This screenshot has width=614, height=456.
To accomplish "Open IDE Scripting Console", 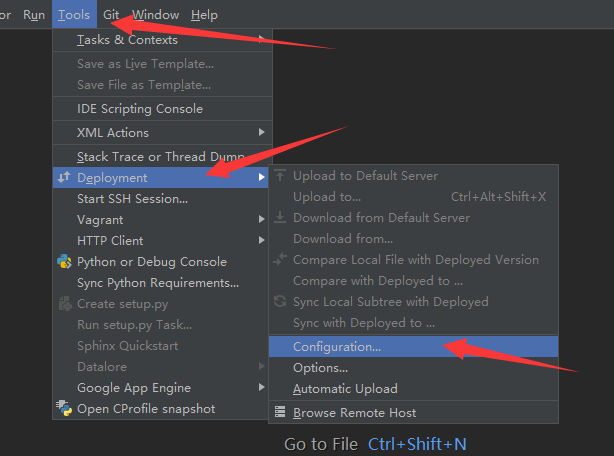I will tap(163, 108).
